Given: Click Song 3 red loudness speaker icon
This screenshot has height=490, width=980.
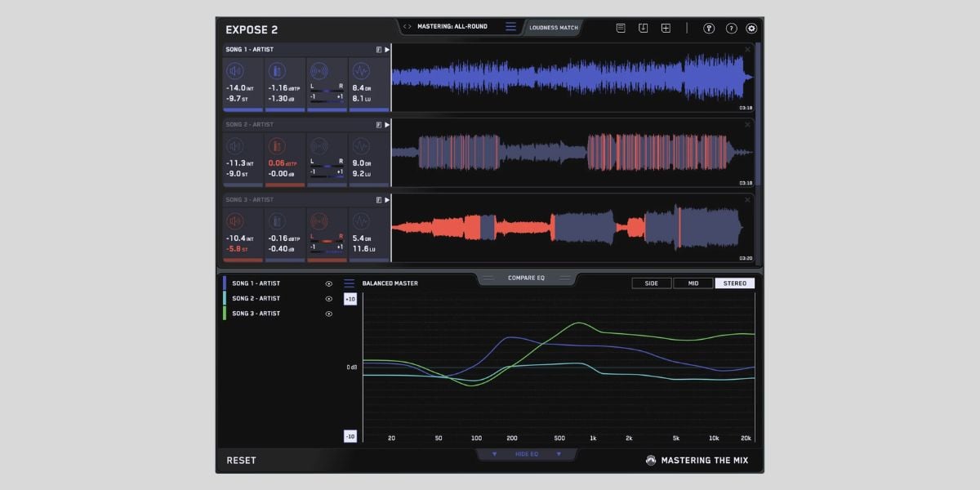Looking at the screenshot, I should pos(235,221).
